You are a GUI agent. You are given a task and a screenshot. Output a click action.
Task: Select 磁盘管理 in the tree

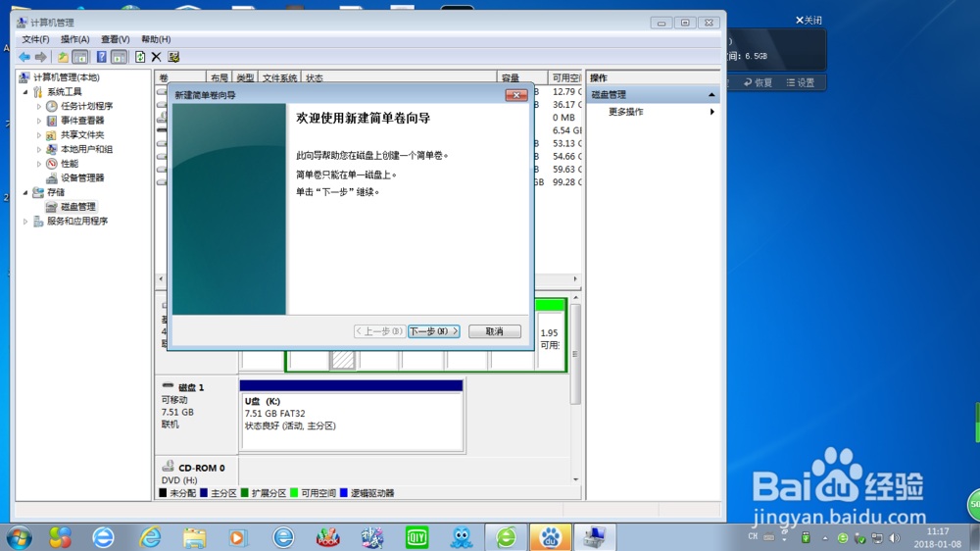78,207
